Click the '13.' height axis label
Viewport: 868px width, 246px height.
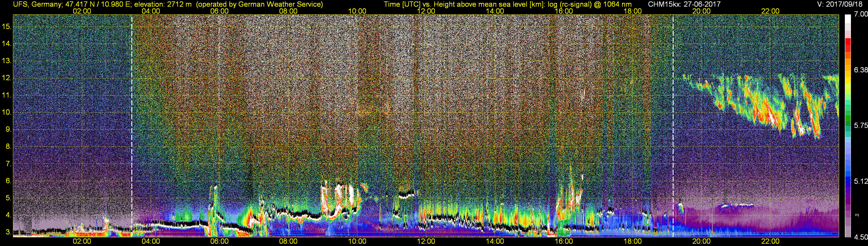coord(6,61)
